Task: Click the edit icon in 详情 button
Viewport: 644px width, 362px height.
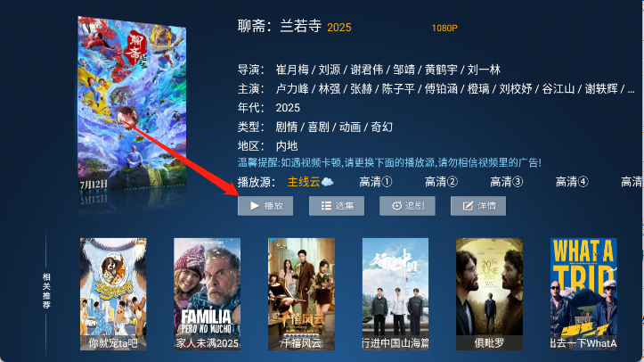Action: click(468, 206)
